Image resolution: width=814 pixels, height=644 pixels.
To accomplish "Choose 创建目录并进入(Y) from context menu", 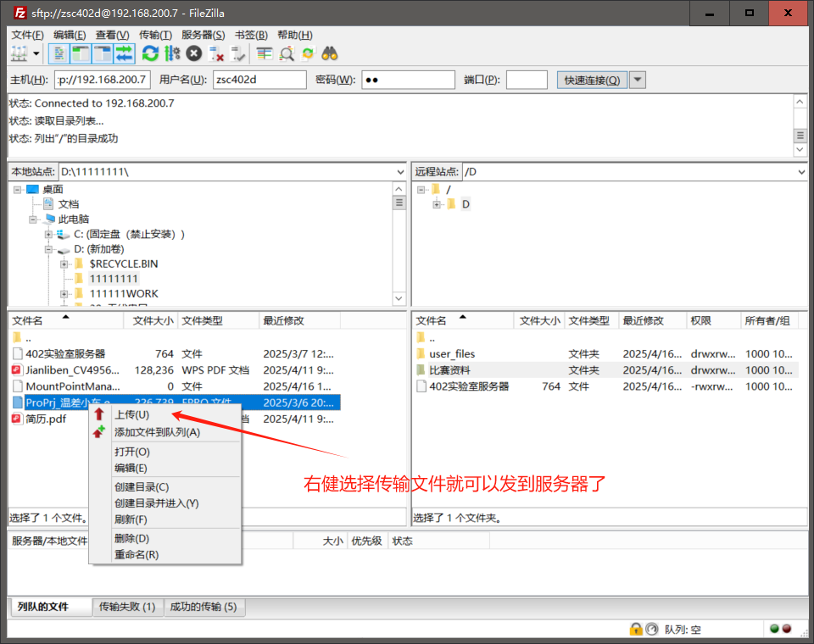I will (x=157, y=502).
